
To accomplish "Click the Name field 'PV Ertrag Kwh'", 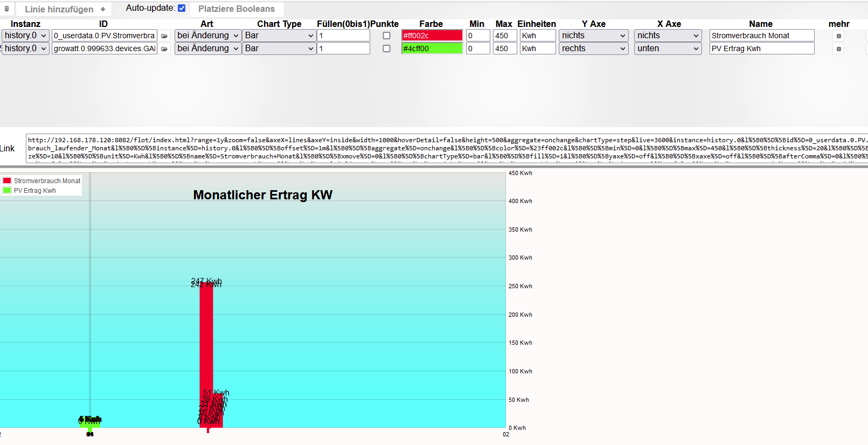I will click(762, 48).
